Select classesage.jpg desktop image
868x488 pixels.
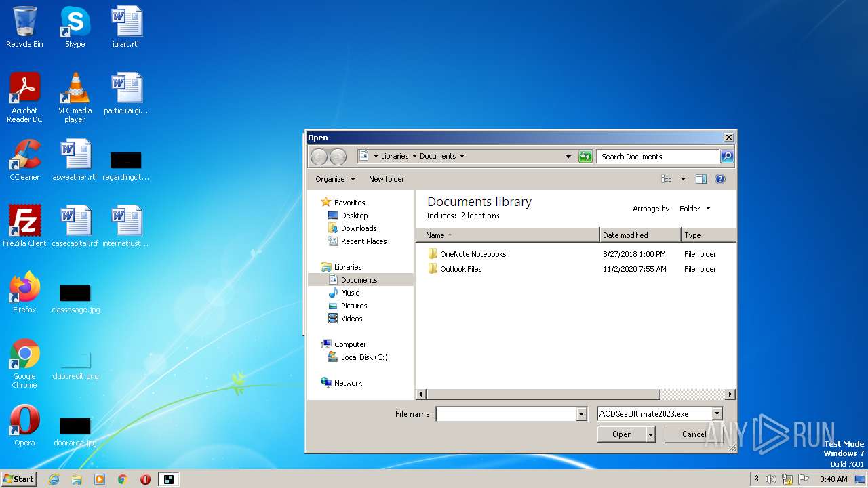(75, 298)
